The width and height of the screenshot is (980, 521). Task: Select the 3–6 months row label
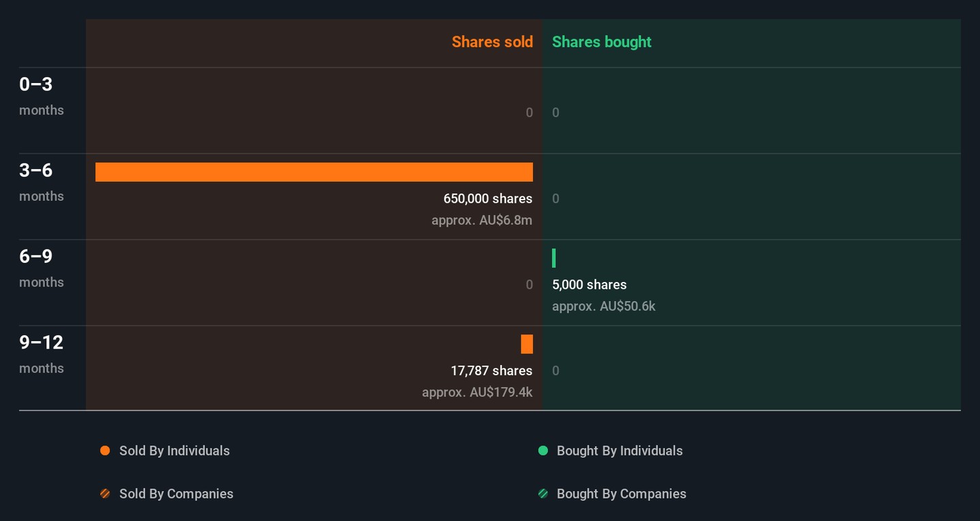pos(41,182)
